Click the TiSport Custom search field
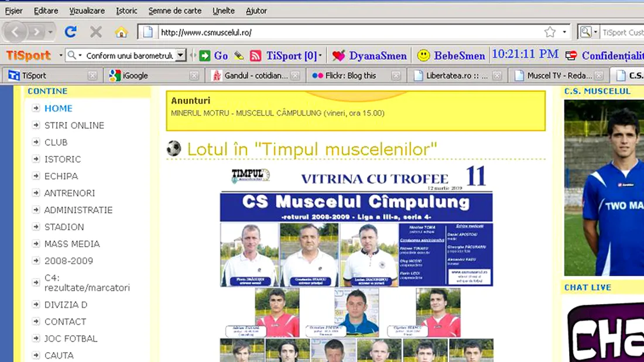Screen dimensions: 644x362 pyautogui.click(x=622, y=32)
